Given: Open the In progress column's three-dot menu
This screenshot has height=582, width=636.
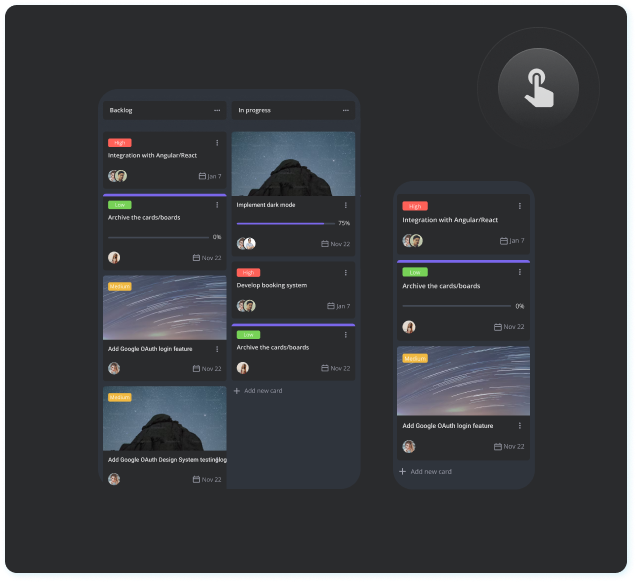Looking at the screenshot, I should click(x=346, y=110).
